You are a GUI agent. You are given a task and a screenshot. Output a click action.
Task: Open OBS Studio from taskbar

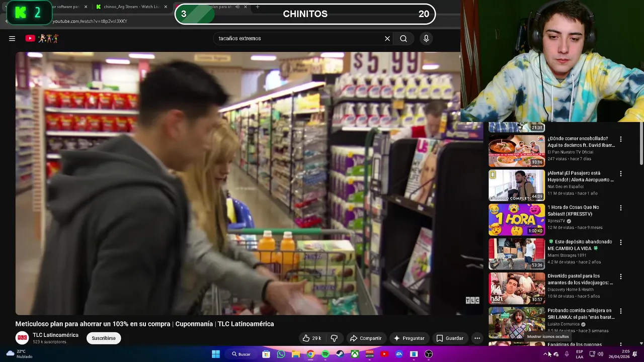click(429, 354)
